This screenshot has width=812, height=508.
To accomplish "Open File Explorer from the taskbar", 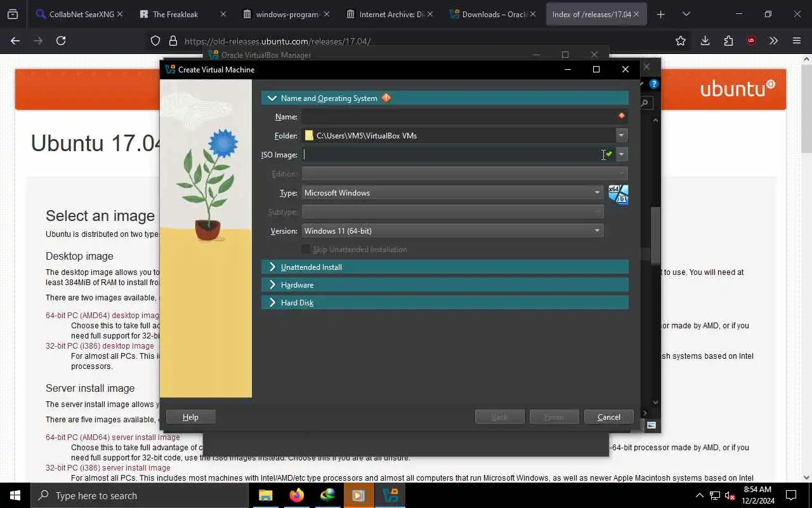I will pyautogui.click(x=266, y=495).
